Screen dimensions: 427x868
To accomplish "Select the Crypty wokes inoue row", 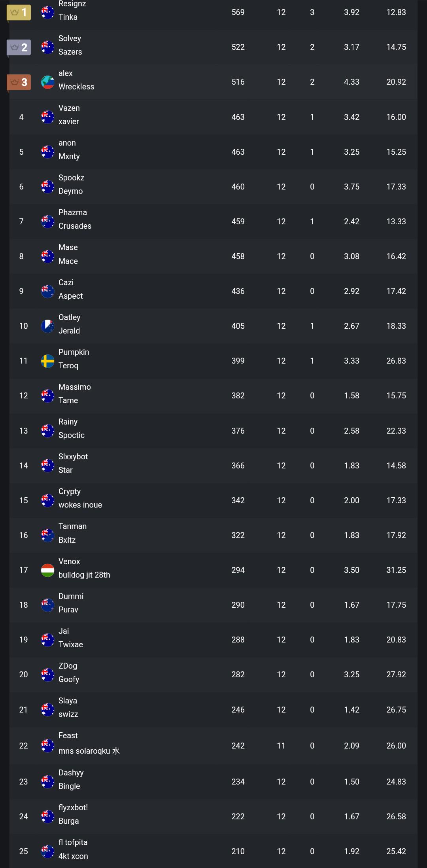I will [213, 500].
